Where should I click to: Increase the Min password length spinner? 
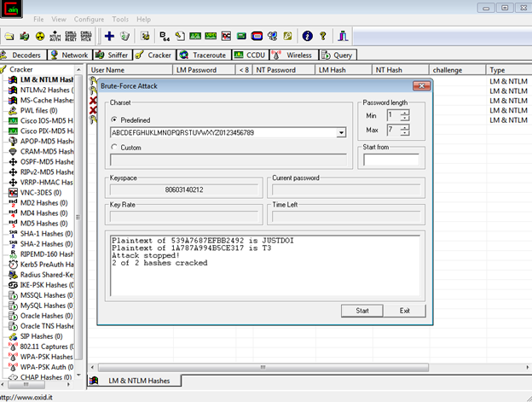pos(403,112)
